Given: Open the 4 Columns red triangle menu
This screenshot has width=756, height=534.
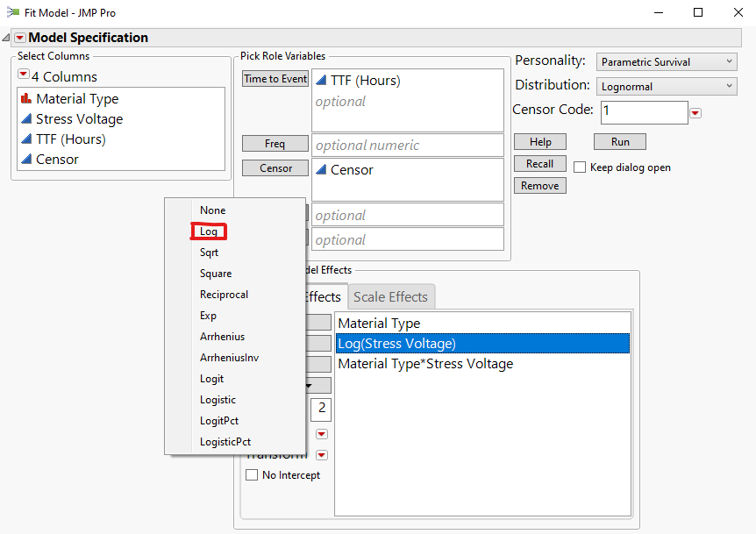Looking at the screenshot, I should click(23, 75).
